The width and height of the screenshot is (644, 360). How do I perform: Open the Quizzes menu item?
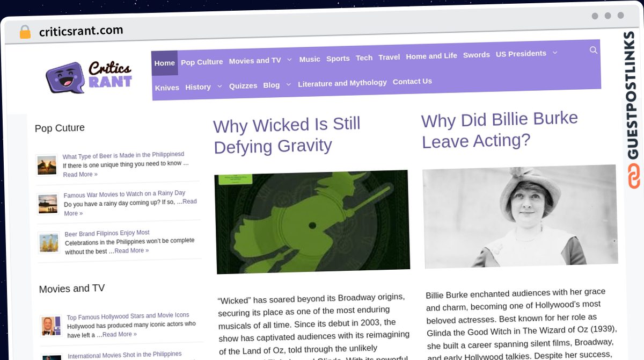(243, 85)
